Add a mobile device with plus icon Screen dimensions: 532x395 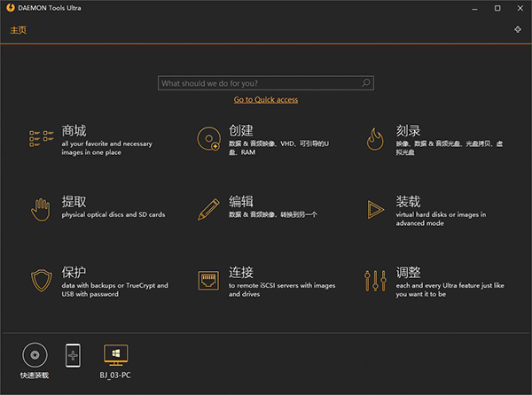pos(73,355)
